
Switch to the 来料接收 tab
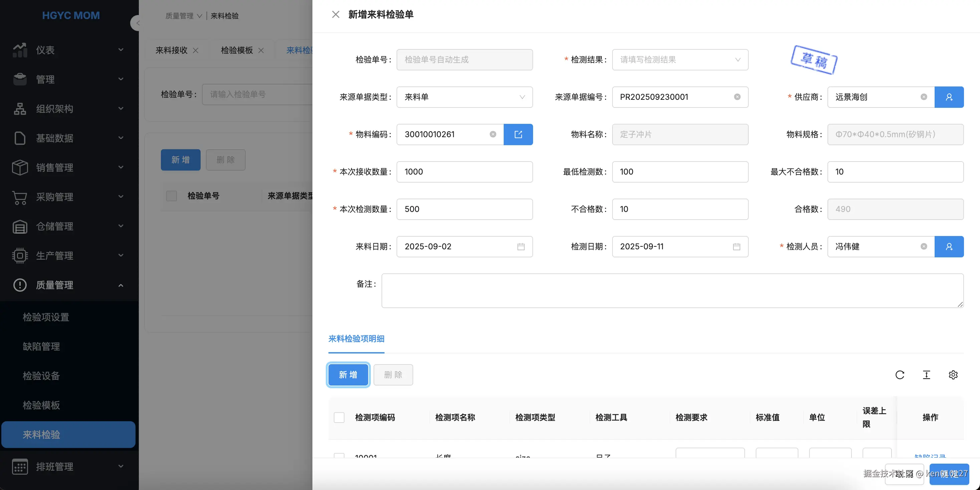[x=171, y=50]
